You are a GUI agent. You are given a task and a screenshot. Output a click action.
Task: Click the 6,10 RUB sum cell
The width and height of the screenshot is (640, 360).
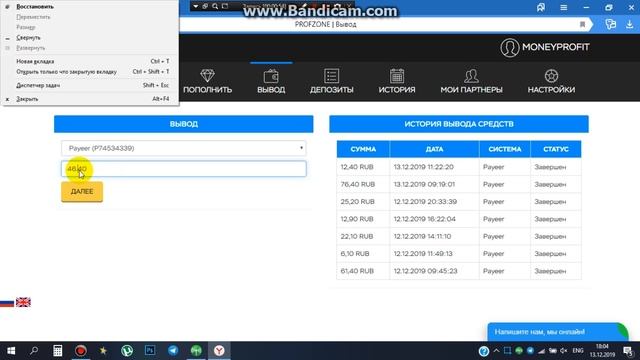(x=363, y=254)
